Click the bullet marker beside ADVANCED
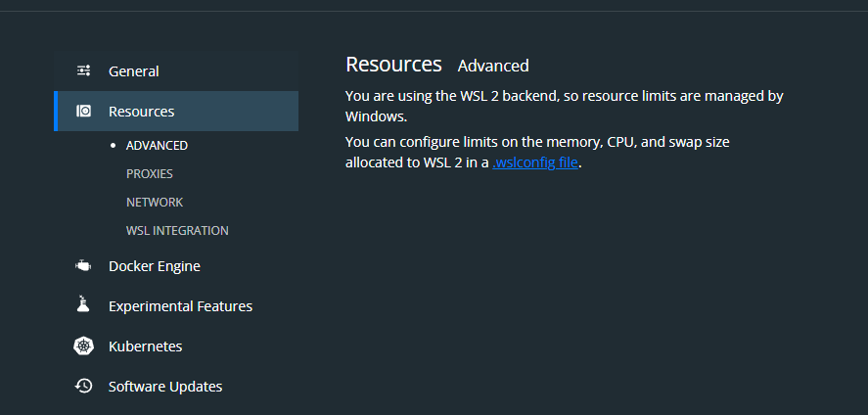Image resolution: width=868 pixels, height=415 pixels. pos(114,145)
